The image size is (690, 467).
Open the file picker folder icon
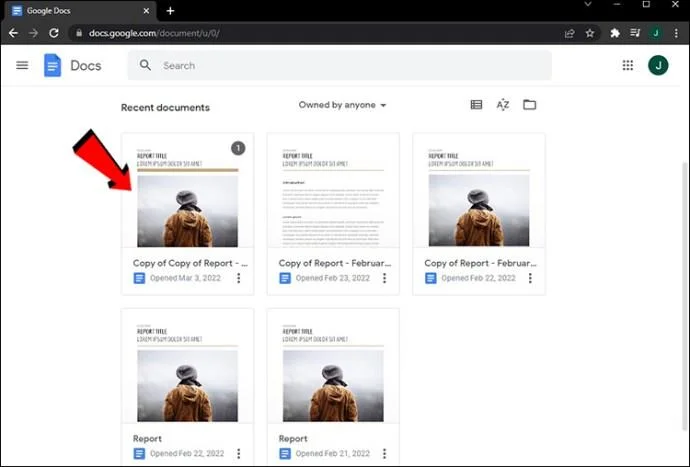(529, 104)
